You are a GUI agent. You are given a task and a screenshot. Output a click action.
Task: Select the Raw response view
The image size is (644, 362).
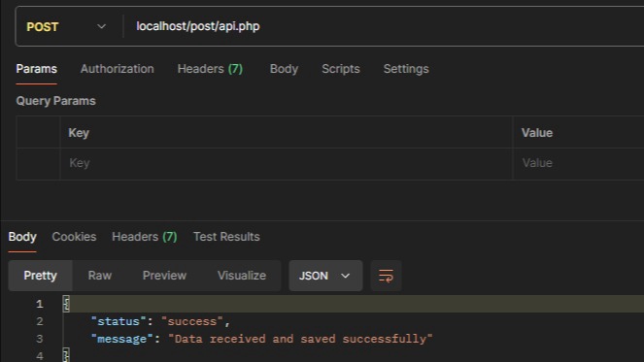click(x=100, y=276)
